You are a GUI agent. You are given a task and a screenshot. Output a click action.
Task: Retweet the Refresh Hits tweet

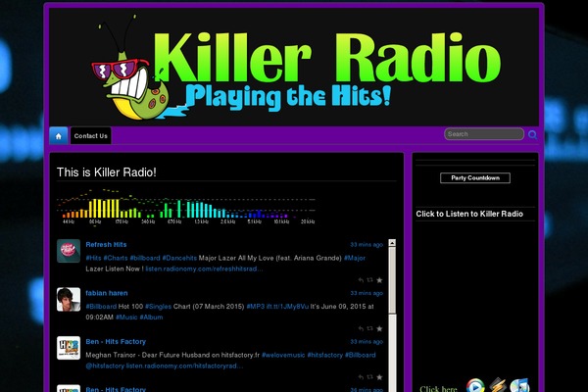(x=369, y=280)
